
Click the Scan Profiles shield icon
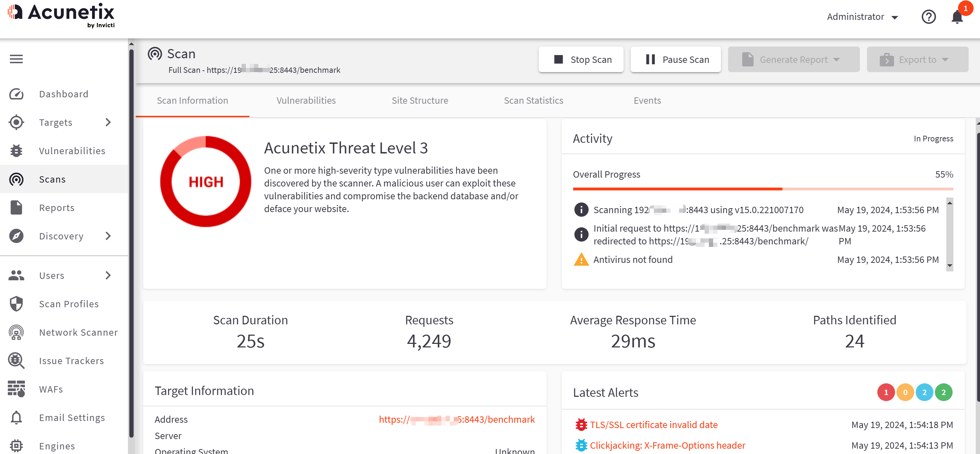16,304
